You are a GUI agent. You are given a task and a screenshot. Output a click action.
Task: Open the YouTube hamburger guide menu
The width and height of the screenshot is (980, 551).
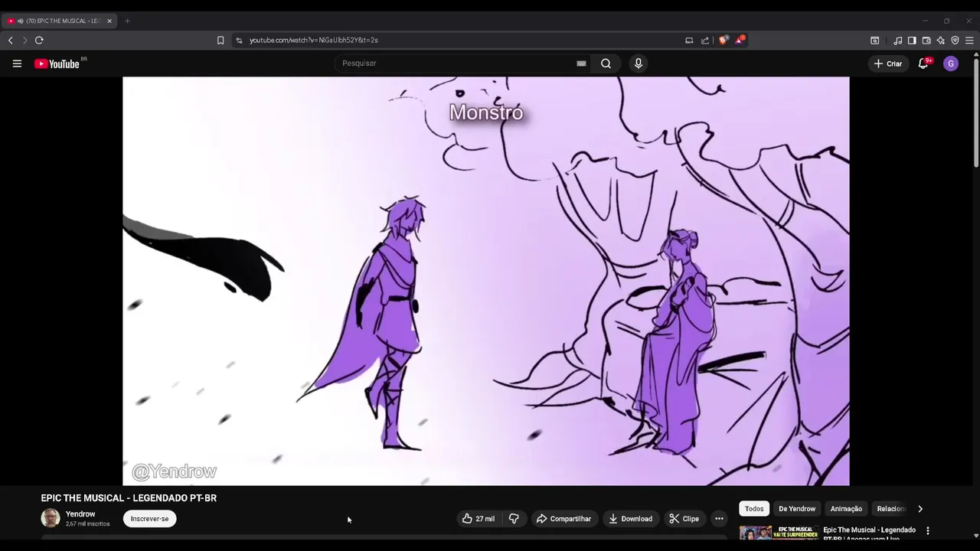[17, 64]
